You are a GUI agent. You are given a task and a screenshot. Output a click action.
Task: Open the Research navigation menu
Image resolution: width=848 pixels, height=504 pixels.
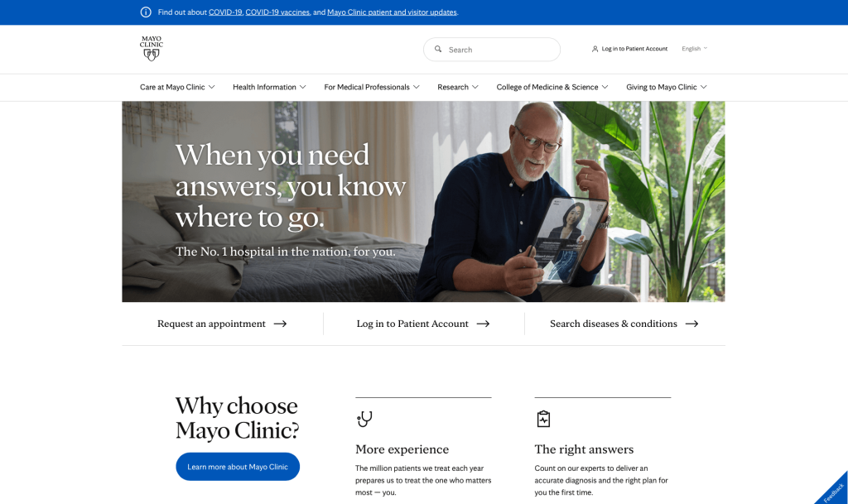[x=457, y=87]
